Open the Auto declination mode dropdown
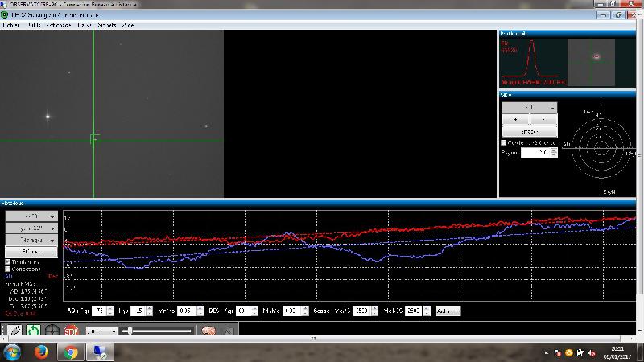Image resolution: width=644 pixels, height=362 pixels. click(x=448, y=311)
